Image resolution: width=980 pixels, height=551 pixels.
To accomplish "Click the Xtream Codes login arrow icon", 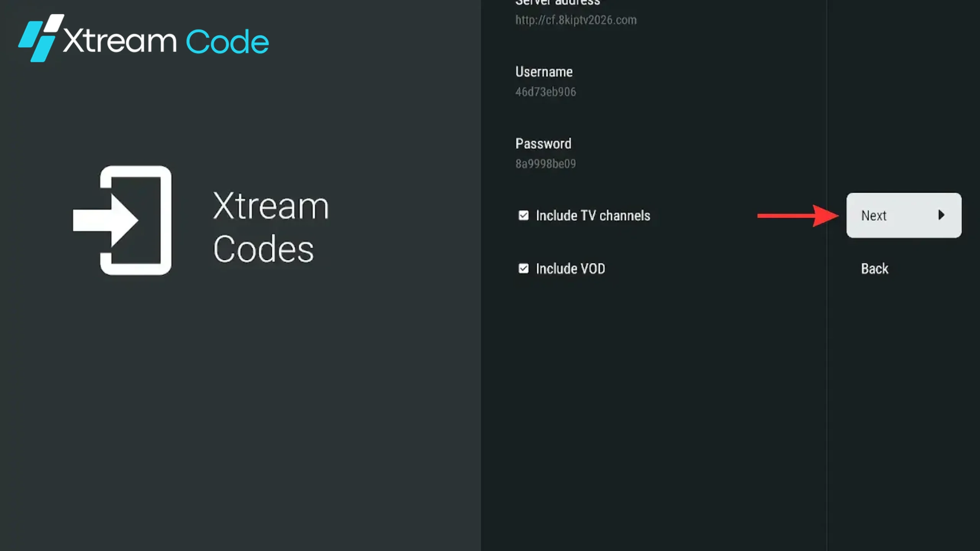I will 122,220.
